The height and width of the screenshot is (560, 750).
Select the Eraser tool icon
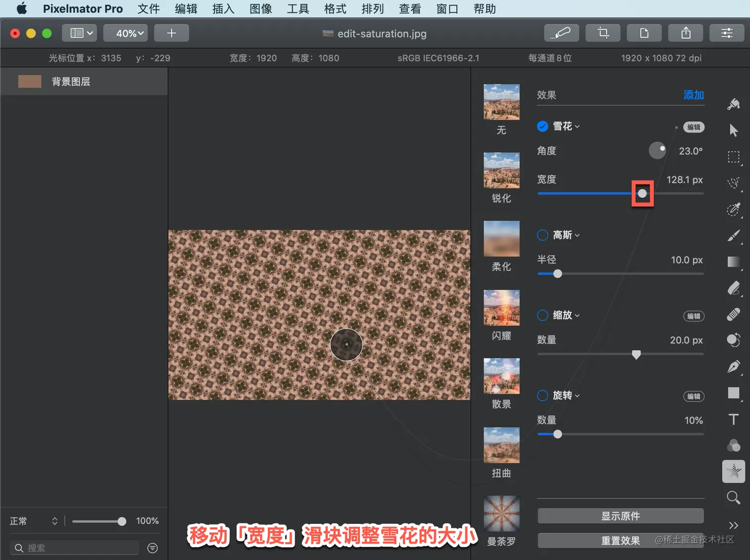[x=733, y=288]
